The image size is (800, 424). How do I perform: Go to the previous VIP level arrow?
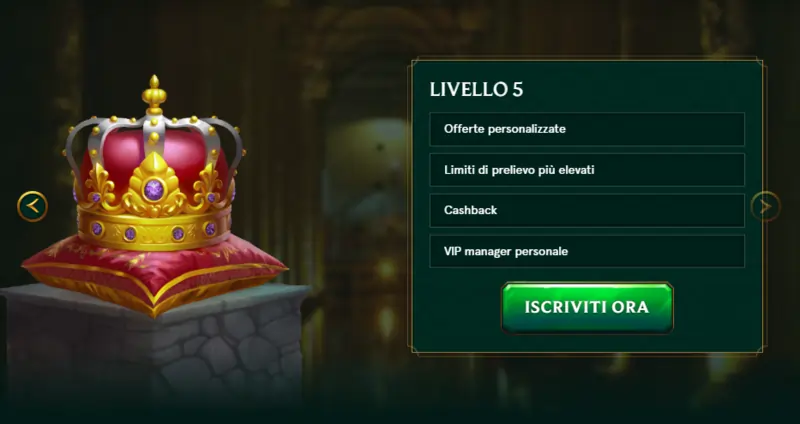[32, 206]
